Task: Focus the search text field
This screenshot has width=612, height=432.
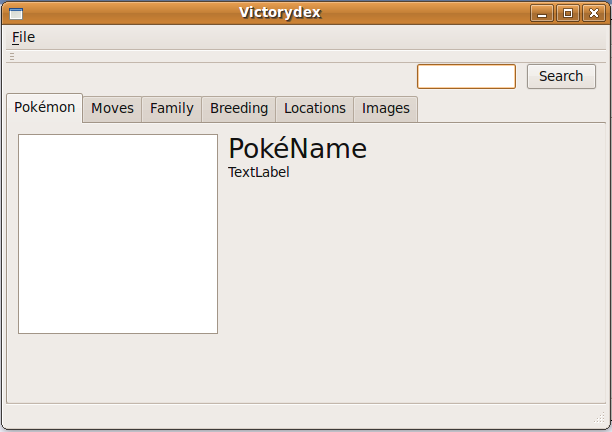Action: pos(465,76)
